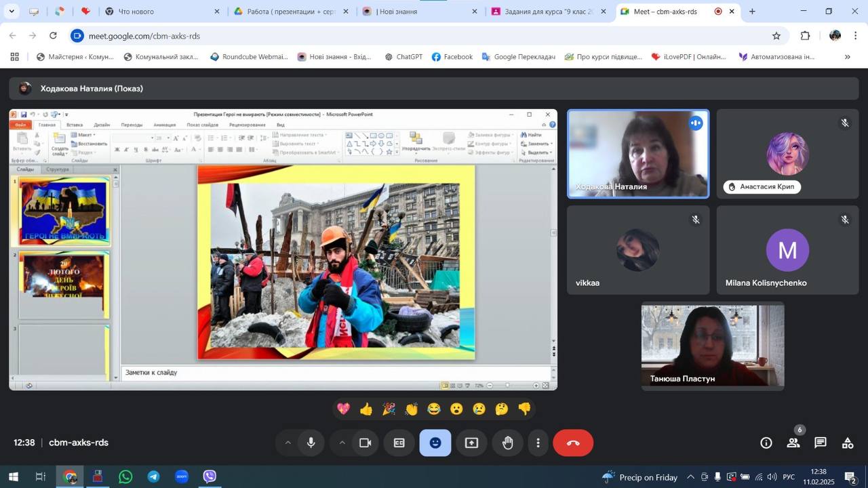This screenshot has height=488, width=868.
Task: Expand video settings arrow beside camera
Action: (342, 443)
